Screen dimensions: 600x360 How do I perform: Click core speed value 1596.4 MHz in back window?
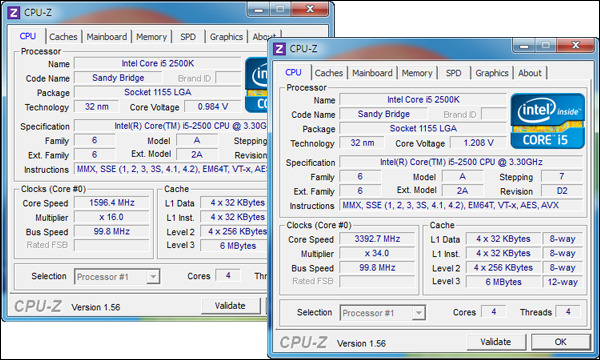pyautogui.click(x=112, y=203)
